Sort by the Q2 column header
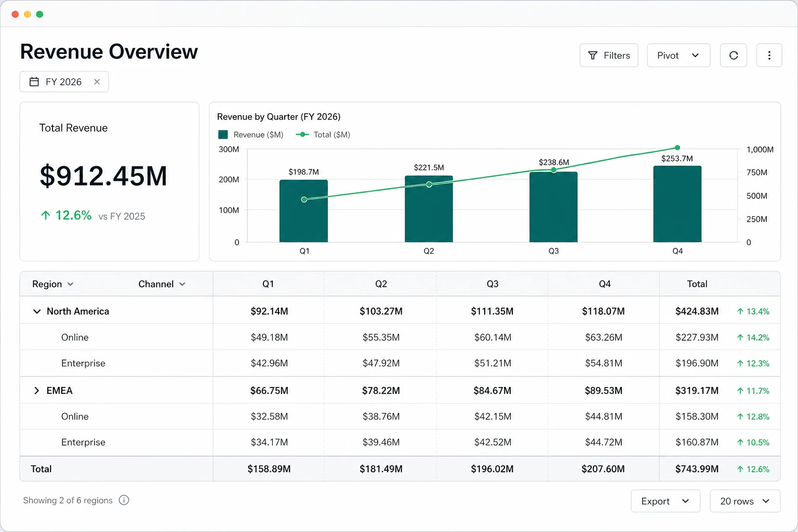The height and width of the screenshot is (532, 798). click(381, 284)
